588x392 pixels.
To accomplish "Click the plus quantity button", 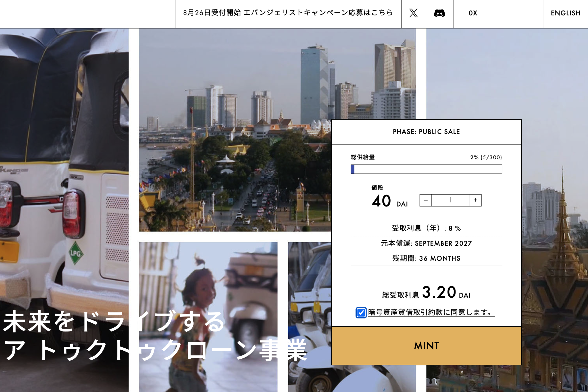I will (475, 200).
